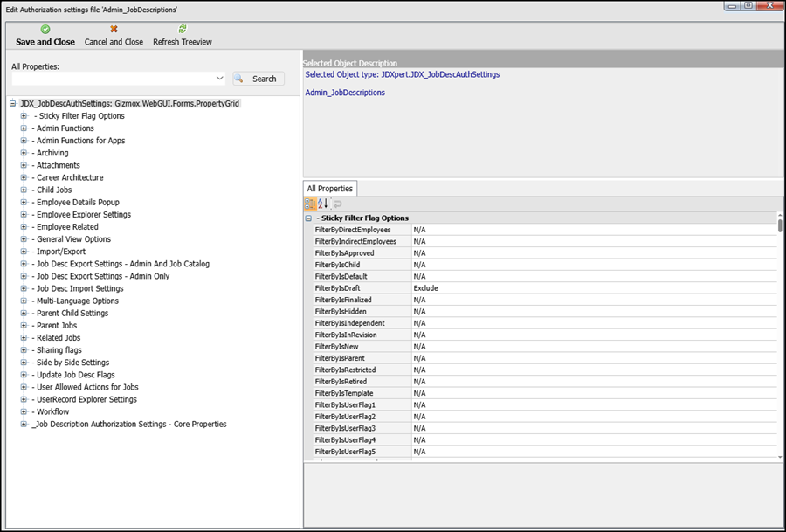
Task: Select General View Options tree item
Action: 71,239
